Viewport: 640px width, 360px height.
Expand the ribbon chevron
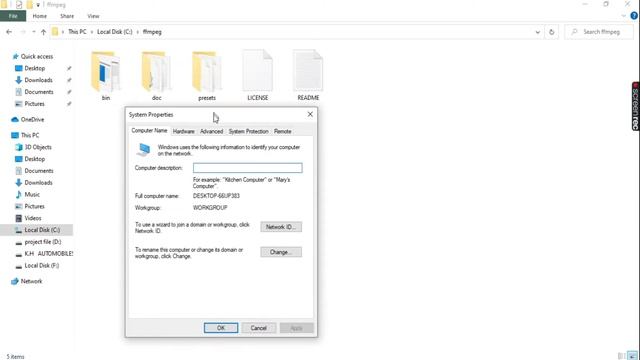coord(623,16)
